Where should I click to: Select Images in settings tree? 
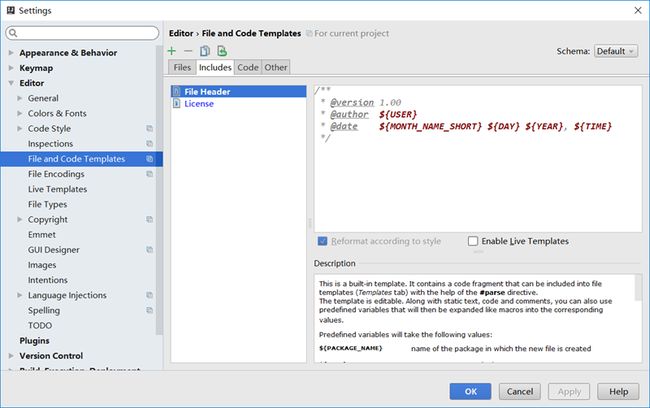pos(42,265)
